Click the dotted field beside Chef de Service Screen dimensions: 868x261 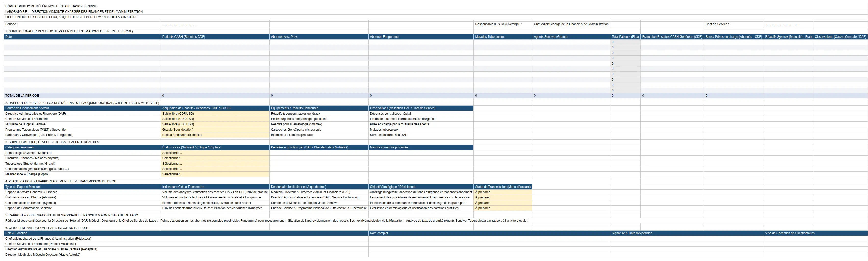pos(788,24)
